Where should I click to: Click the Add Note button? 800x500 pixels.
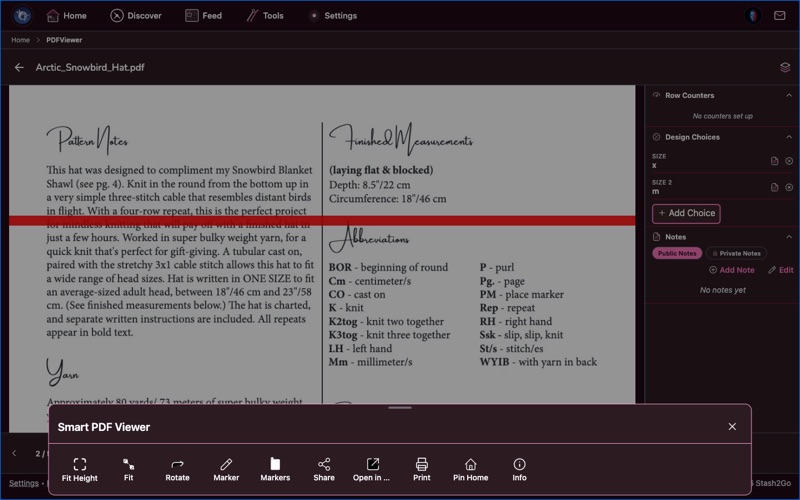point(732,270)
